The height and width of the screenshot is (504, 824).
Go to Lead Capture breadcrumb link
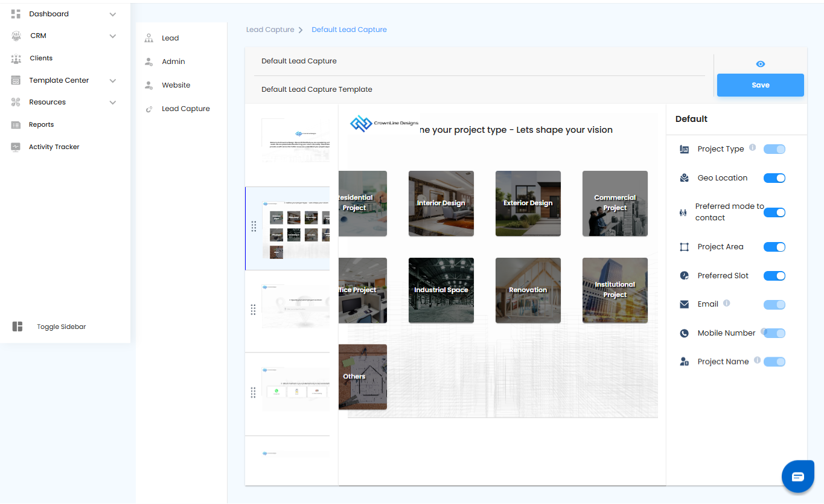click(270, 30)
